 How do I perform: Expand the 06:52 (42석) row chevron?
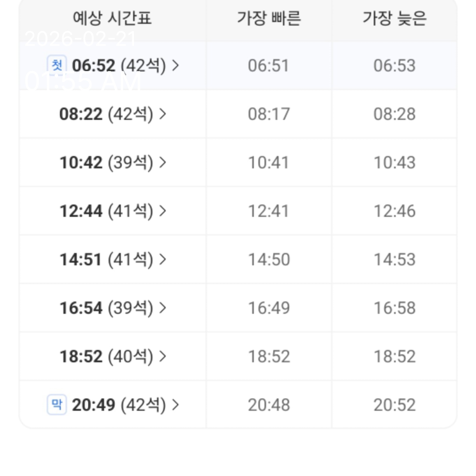tap(175, 65)
